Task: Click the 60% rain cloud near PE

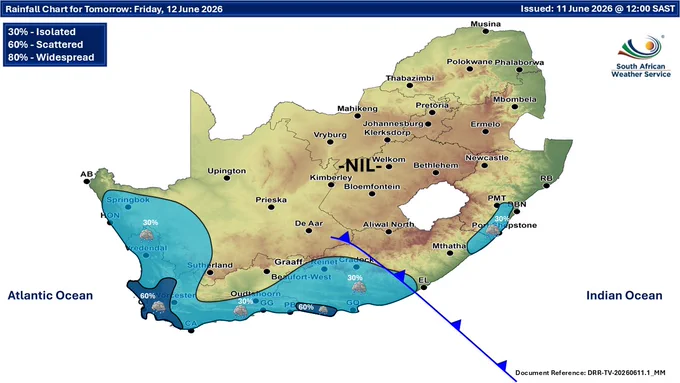Action: (323, 310)
